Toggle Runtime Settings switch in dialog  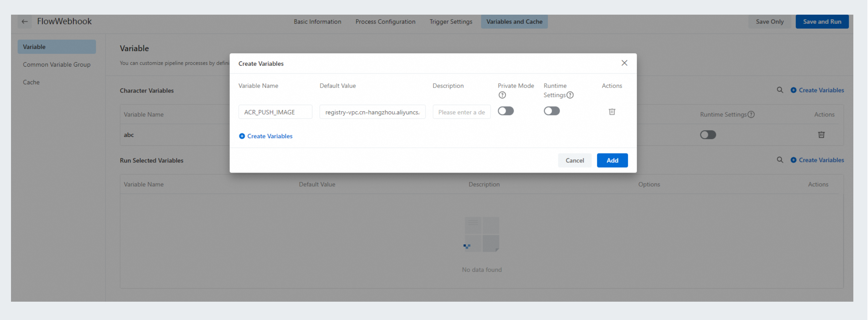tap(552, 111)
